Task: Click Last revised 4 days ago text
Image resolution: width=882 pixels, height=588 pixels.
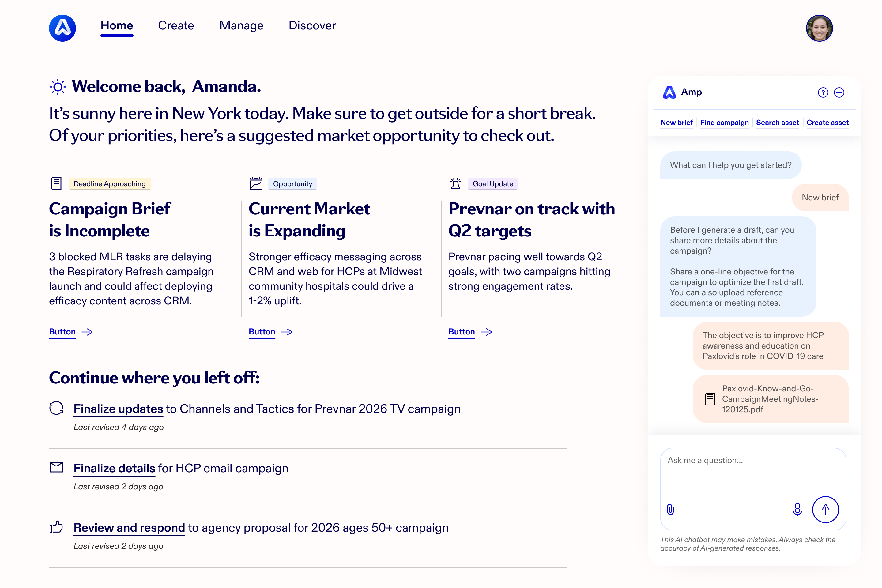Action: (x=119, y=427)
